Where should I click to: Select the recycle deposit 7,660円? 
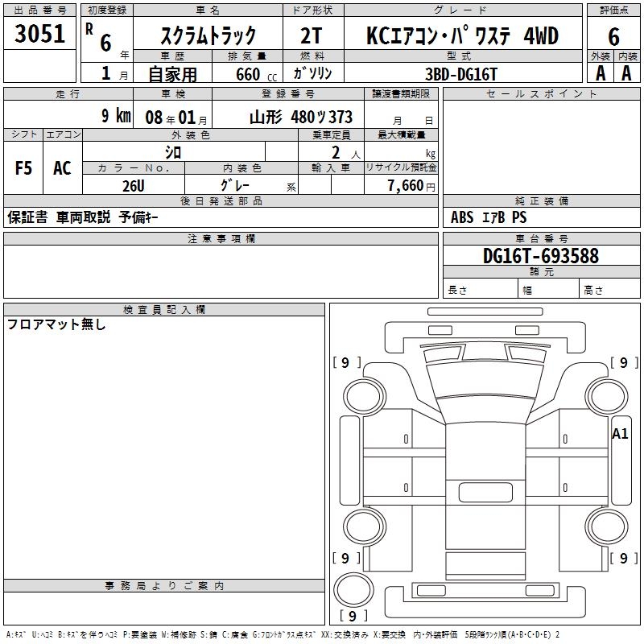411,186
